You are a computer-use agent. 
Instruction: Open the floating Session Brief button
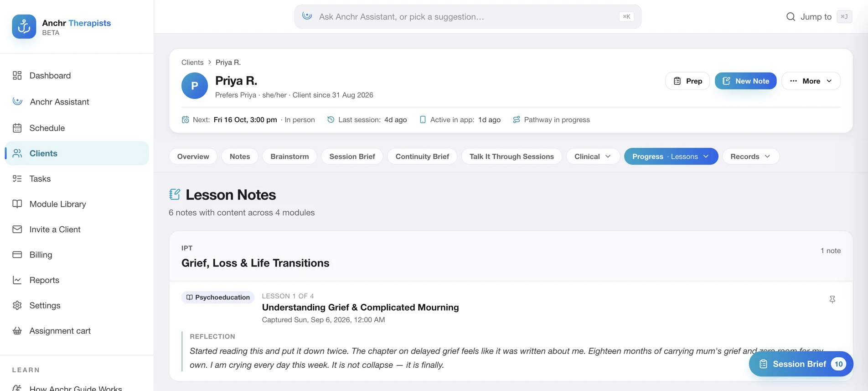click(801, 364)
